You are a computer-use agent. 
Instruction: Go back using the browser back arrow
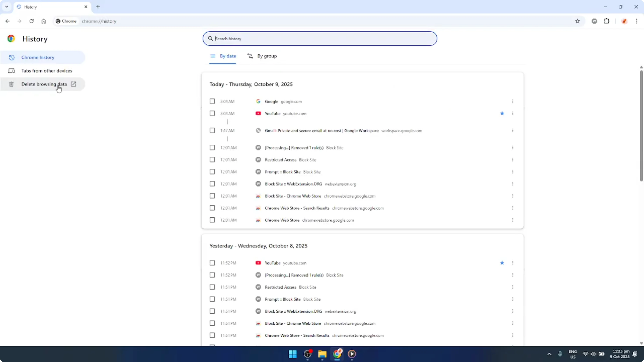coord(8,21)
